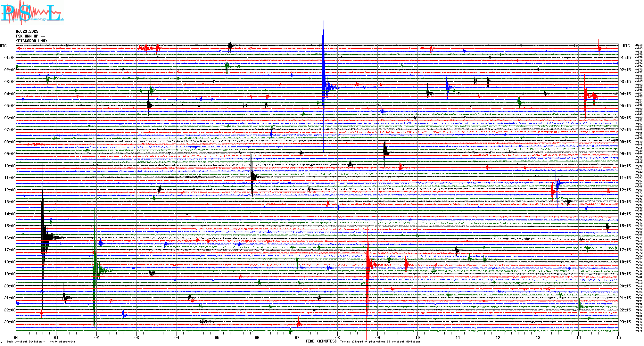Select the 23:00 hour label on left axis
This screenshot has width=644, height=346.
click(x=10, y=322)
